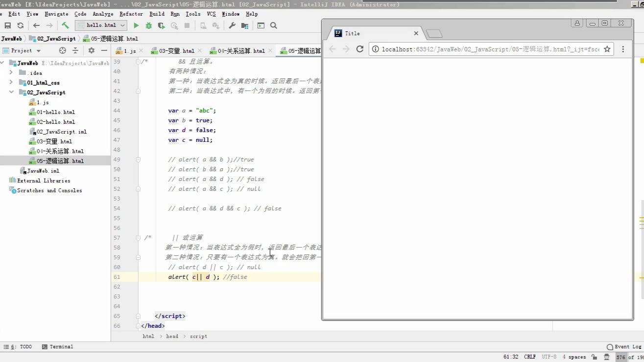Viewport: 644px width, 362px height.
Task: Click the inspector hector icon in status bar
Action: click(608, 357)
